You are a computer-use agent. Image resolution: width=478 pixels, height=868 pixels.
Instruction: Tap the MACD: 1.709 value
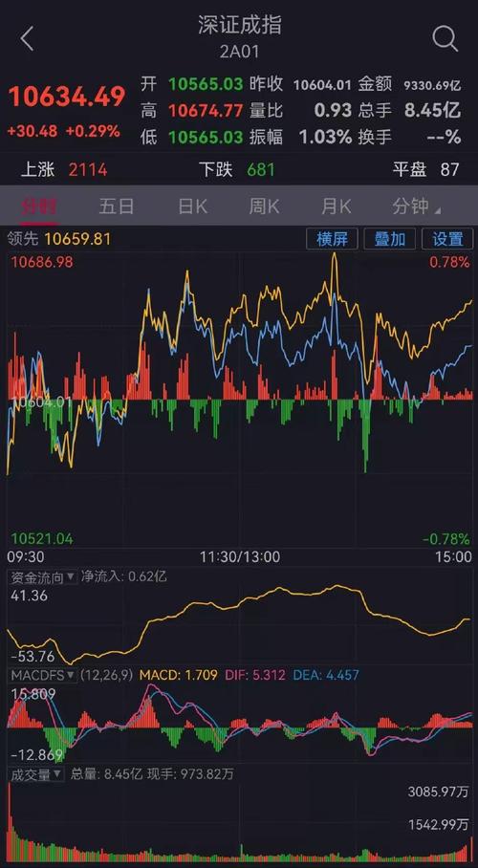pos(179,675)
